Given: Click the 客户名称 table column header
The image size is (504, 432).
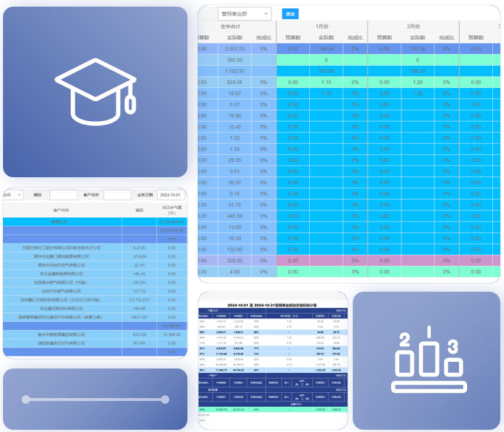Looking at the screenshot, I should (x=61, y=210).
